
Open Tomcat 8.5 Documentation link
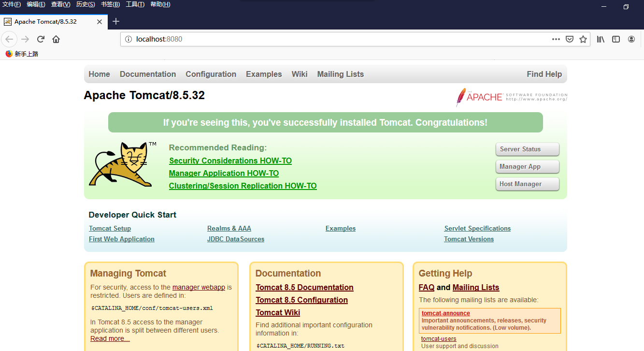304,287
